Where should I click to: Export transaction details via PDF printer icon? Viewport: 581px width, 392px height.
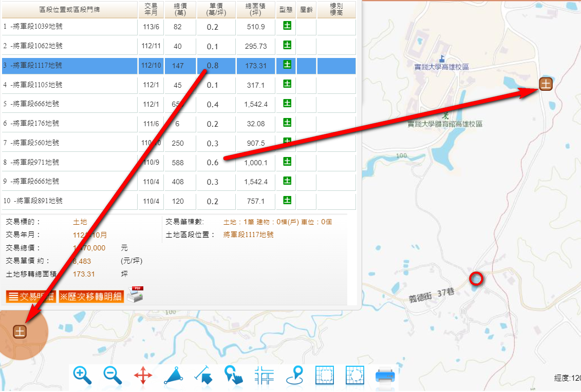[136, 295]
